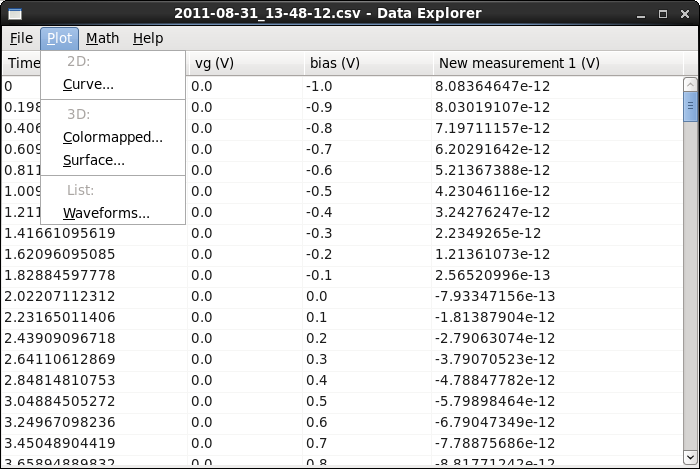
Task: Select cell -6.79047349e-12
Action: tap(557, 422)
